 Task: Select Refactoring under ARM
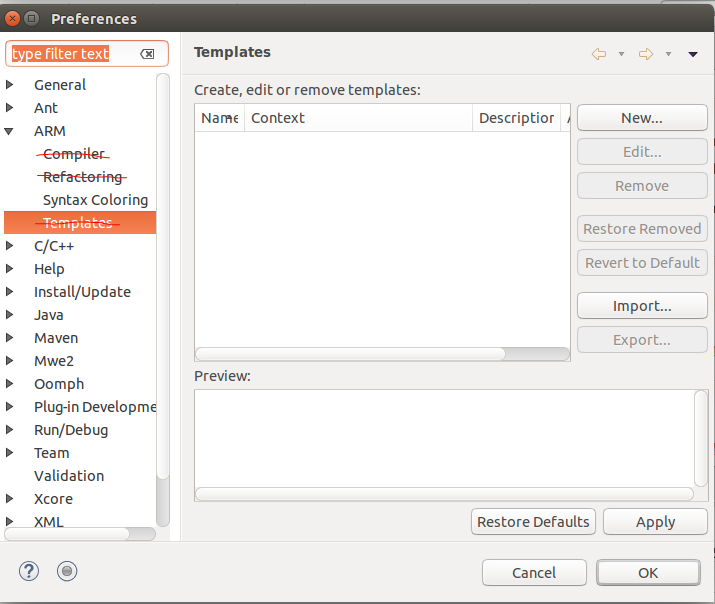point(83,177)
